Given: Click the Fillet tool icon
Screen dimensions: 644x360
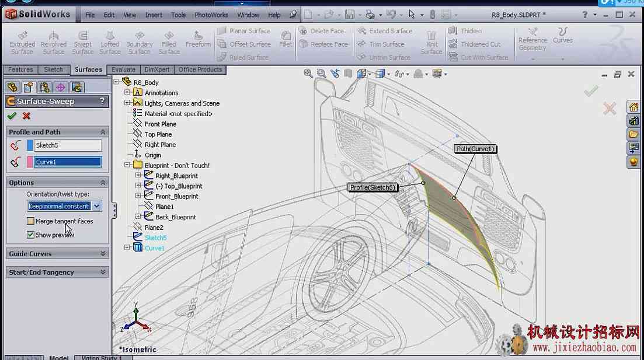Looking at the screenshot, I should [x=286, y=39].
